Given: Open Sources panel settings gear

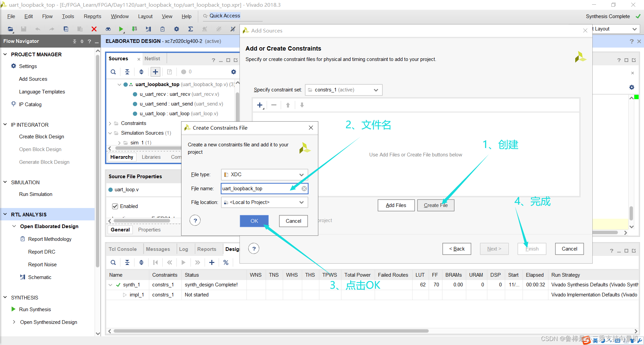Looking at the screenshot, I should 233,72.
